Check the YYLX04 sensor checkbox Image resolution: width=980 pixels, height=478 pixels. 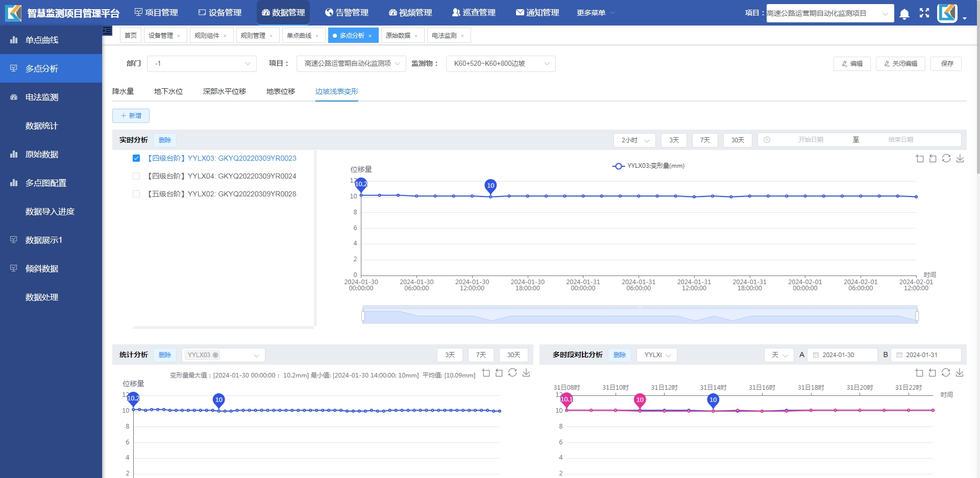click(x=136, y=176)
